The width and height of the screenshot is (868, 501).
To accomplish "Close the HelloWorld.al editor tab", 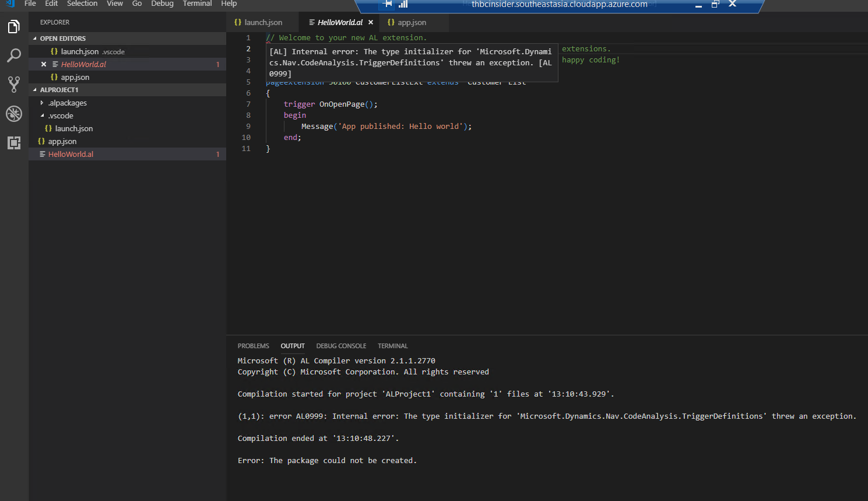I will (x=370, y=22).
